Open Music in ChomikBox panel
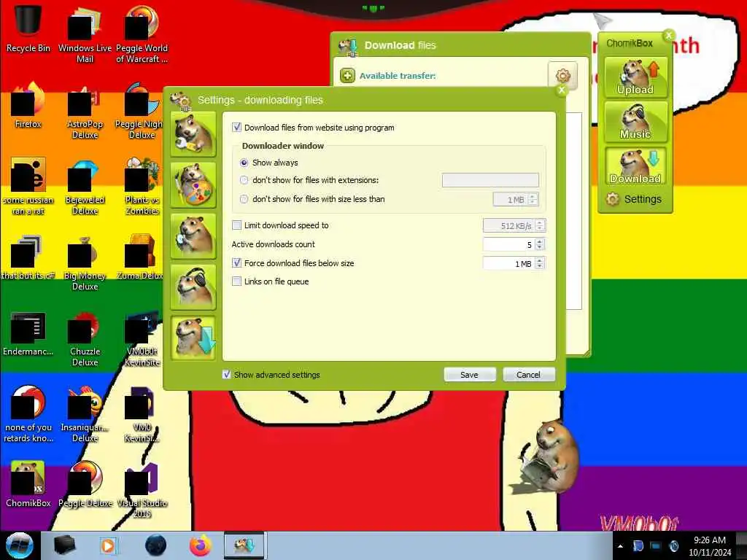 pyautogui.click(x=635, y=122)
